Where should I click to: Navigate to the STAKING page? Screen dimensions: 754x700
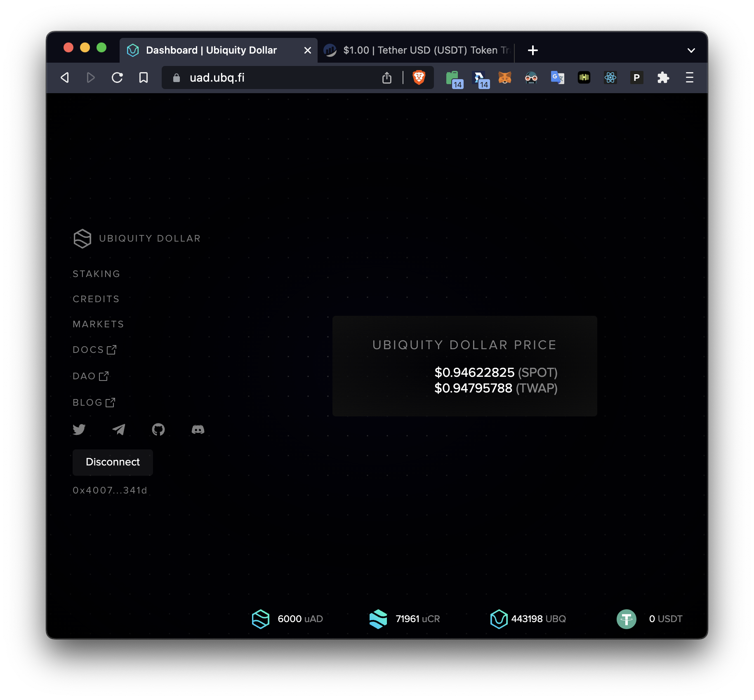coord(96,273)
